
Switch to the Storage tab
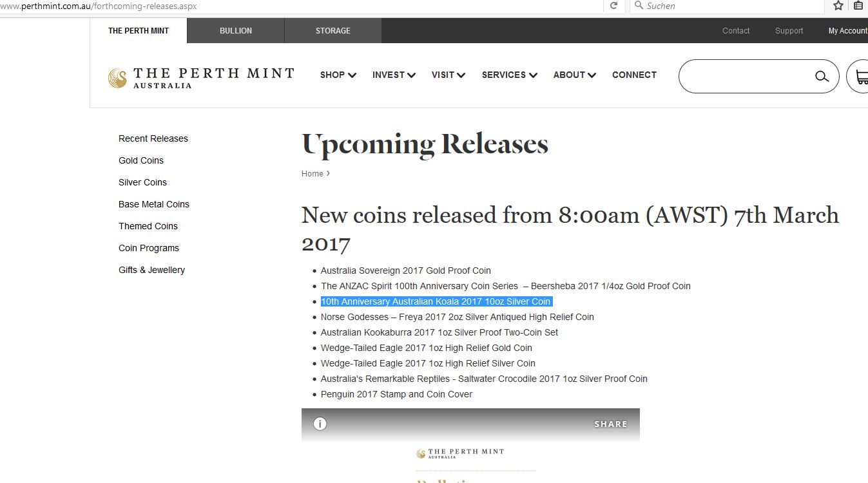(x=333, y=31)
